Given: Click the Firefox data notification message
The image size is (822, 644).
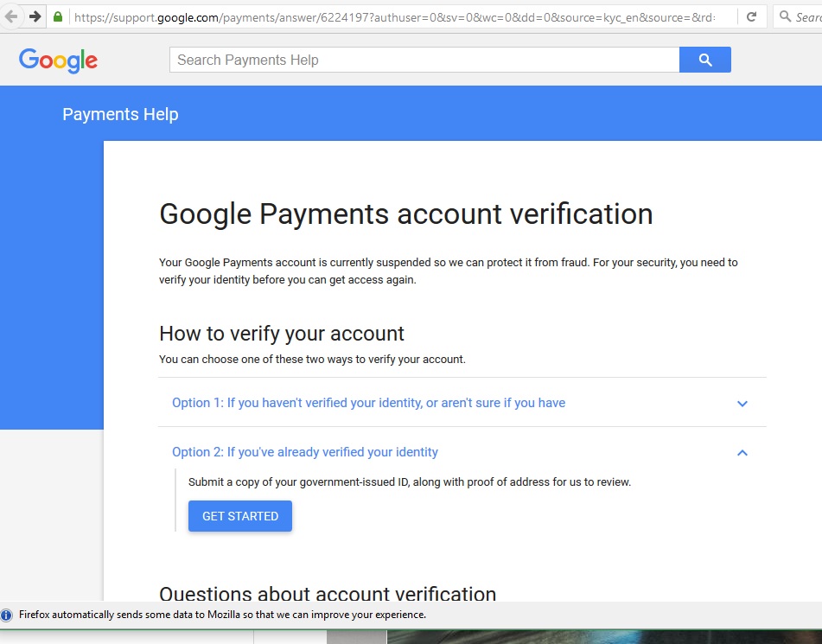Looking at the screenshot, I should click(x=222, y=615).
